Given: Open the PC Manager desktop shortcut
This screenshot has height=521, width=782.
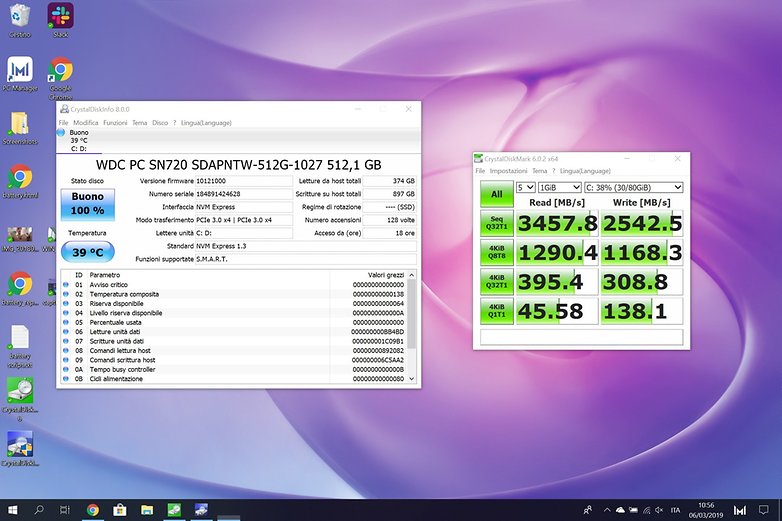Looking at the screenshot, I should [x=20, y=74].
